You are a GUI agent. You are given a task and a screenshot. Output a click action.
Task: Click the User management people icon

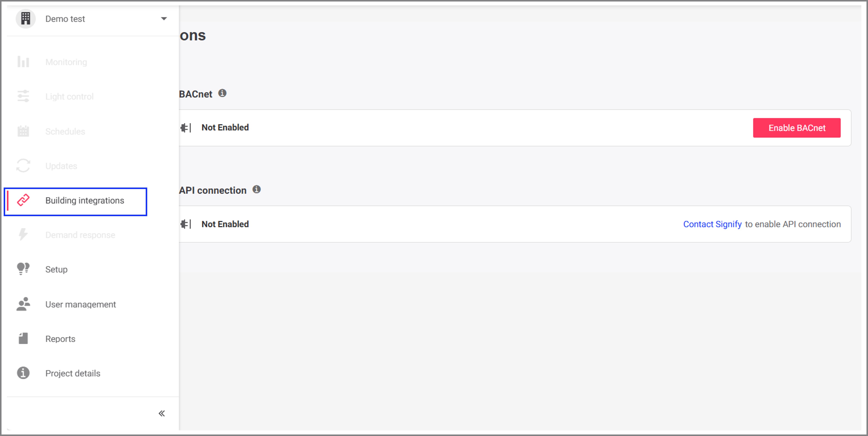23,304
